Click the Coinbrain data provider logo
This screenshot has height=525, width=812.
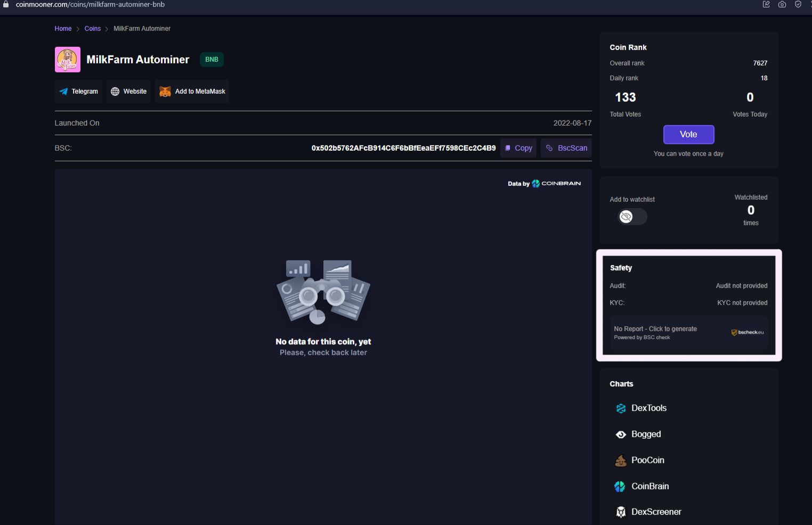tap(556, 184)
